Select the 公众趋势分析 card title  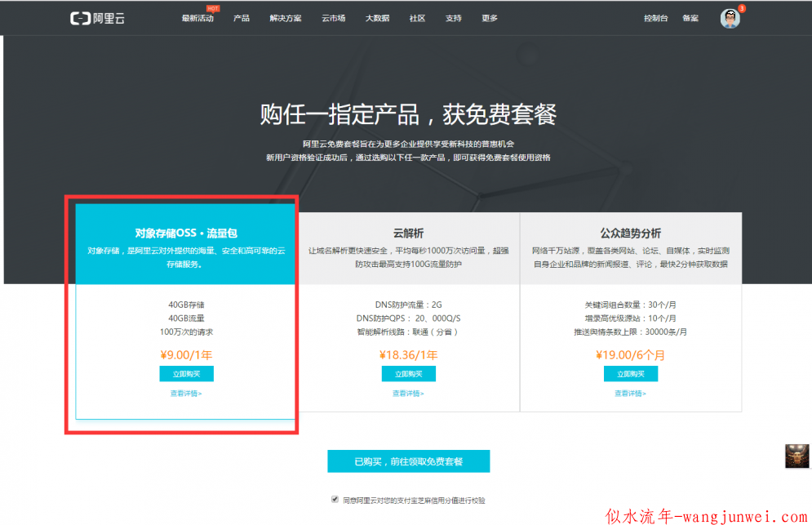click(630, 234)
